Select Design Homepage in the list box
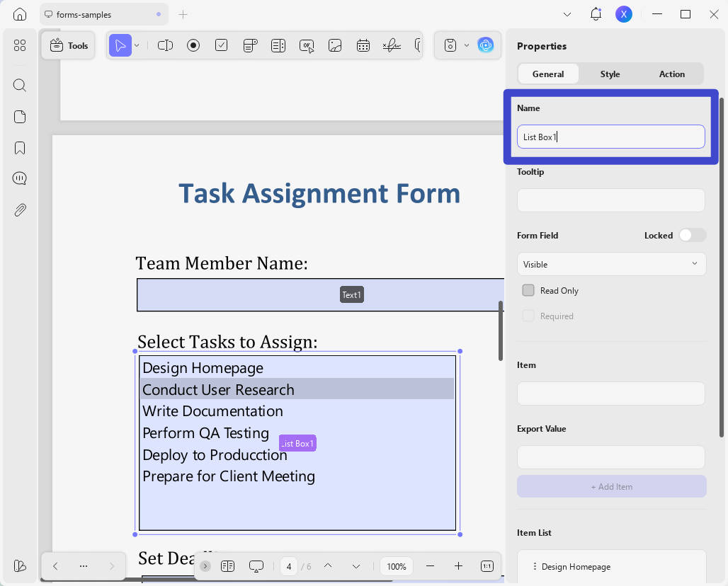The width and height of the screenshot is (728, 586). pyautogui.click(x=297, y=368)
